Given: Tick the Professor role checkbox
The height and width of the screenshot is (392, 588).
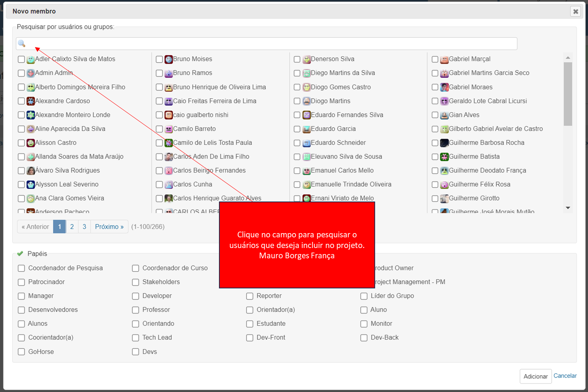Looking at the screenshot, I should (136, 310).
